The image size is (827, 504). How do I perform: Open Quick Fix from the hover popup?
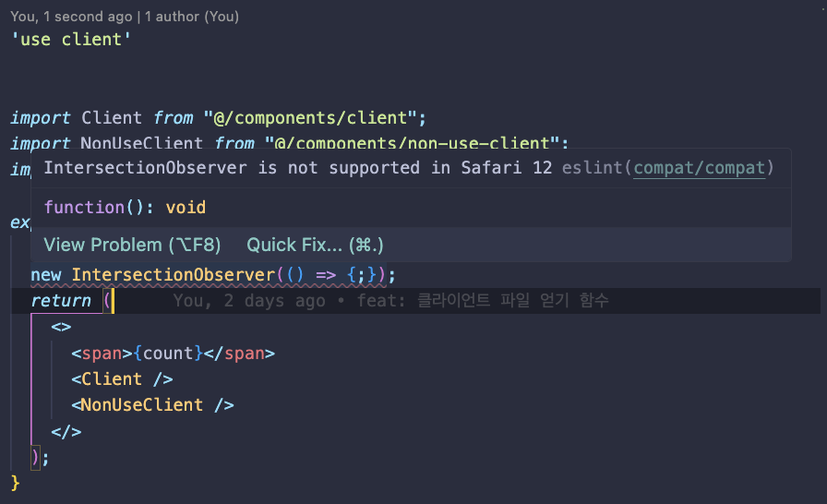point(314,245)
